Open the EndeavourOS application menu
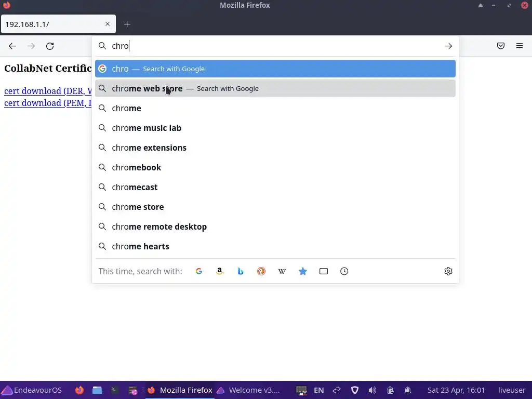532x399 pixels. 33,390
